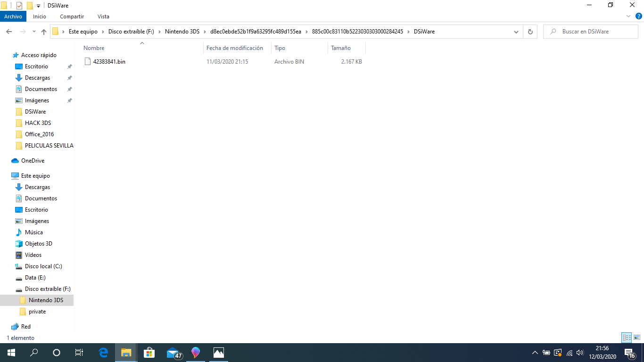This screenshot has height=362, width=644.
Task: Open the Inicio ribbon tab
Action: [x=40, y=16]
